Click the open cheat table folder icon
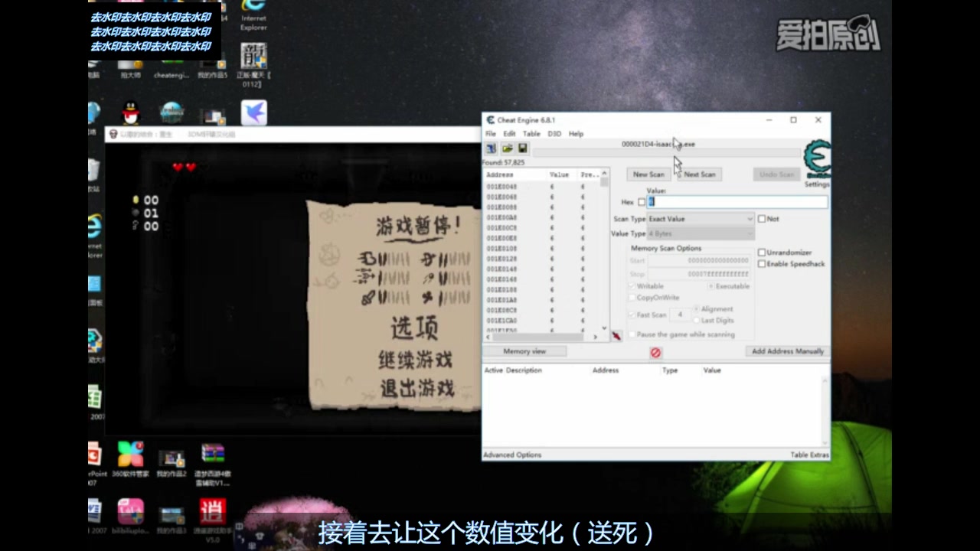The height and width of the screenshot is (551, 980). [507, 148]
